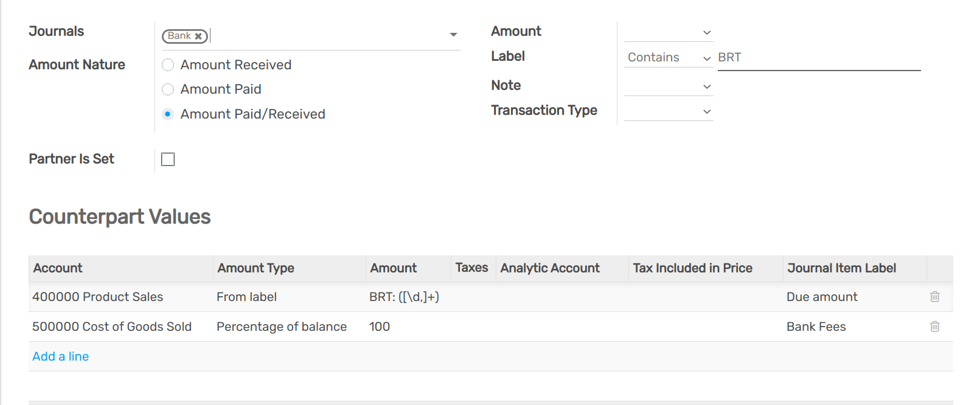Sort by the Amount column header
The height and width of the screenshot is (405, 980).
pyautogui.click(x=408, y=268)
